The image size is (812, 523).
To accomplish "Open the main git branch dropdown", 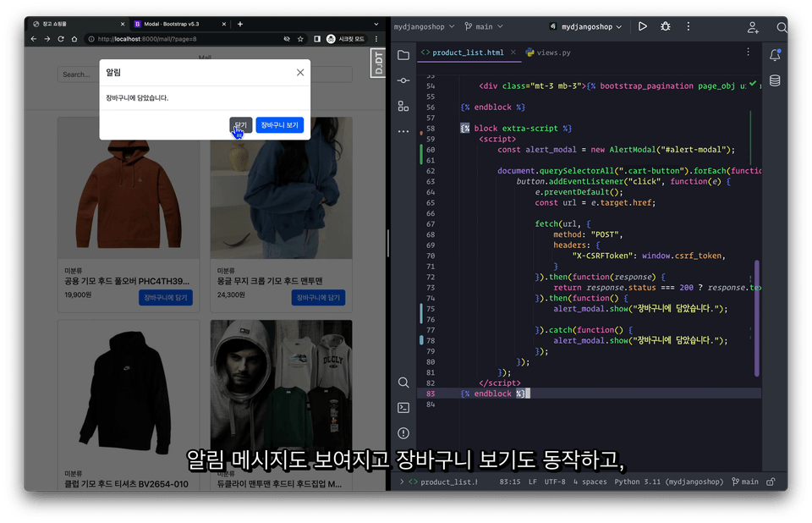I will (480, 27).
